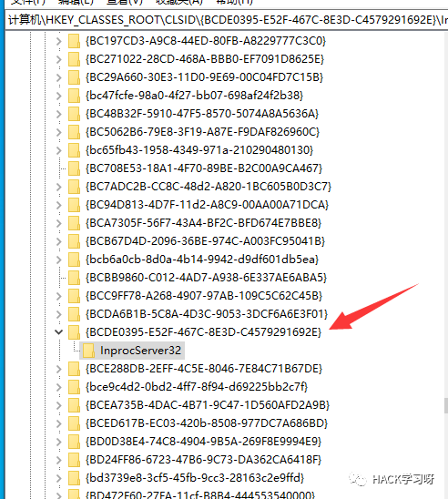This screenshot has width=448, height=499.
Task: Expand the {BC271022-28CD-468A-BBB0-EF7091D8625E} key
Action: coord(58,59)
